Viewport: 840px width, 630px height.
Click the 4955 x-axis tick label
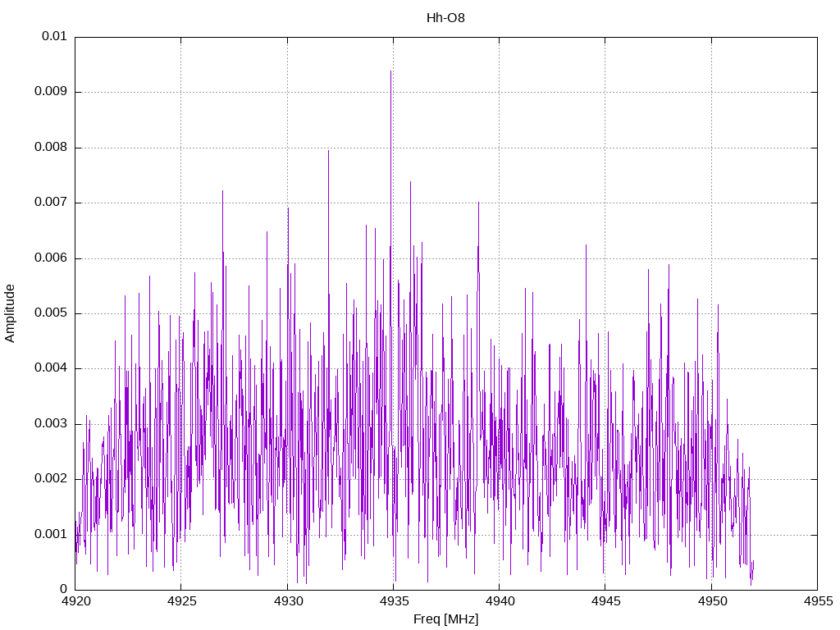[818, 601]
